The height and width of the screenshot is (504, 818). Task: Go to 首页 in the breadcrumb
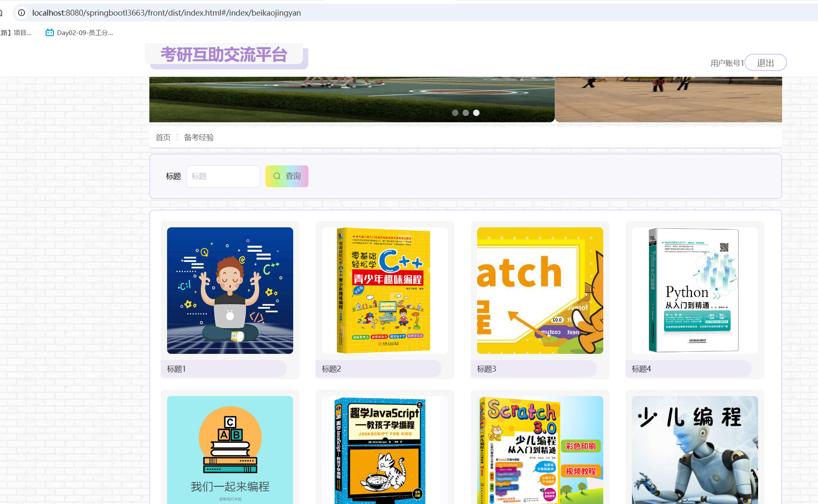163,137
